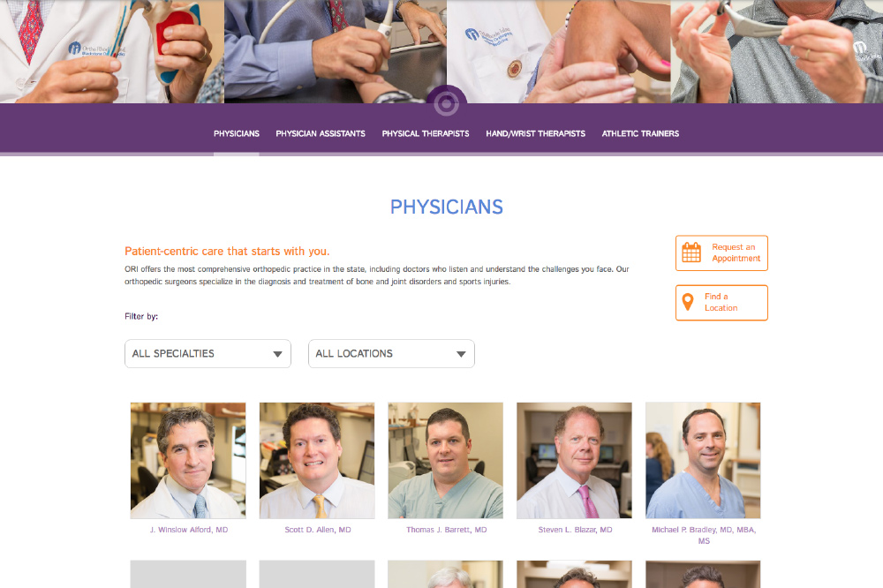
Task: Expand the All Locations dropdown arrow
Action: 461,354
